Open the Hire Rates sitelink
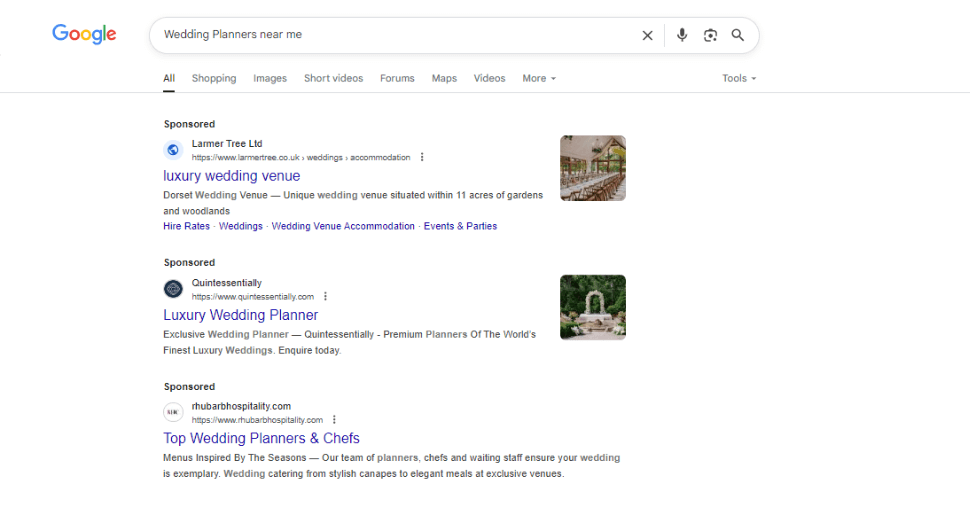This screenshot has height=517, width=970. click(186, 226)
